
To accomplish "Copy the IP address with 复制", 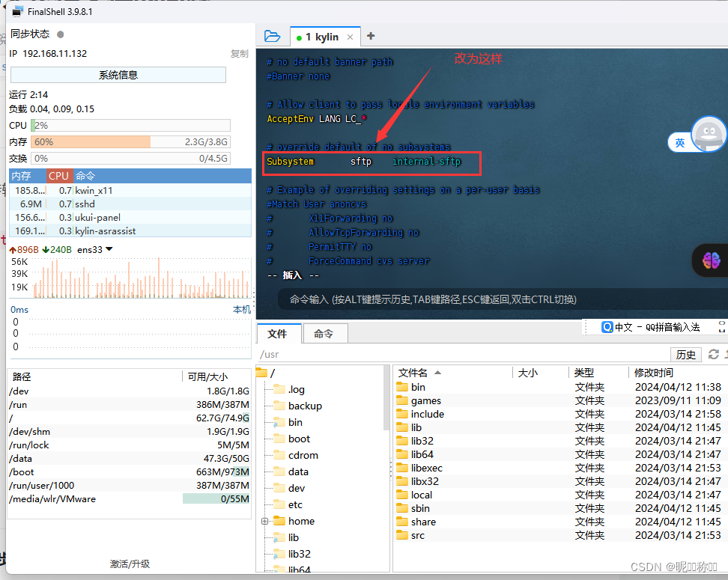I will coord(240,54).
